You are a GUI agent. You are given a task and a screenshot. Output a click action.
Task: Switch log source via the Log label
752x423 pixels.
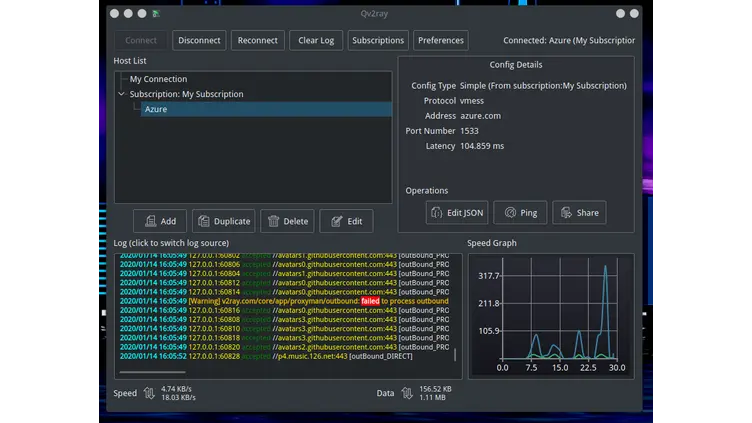(171, 243)
